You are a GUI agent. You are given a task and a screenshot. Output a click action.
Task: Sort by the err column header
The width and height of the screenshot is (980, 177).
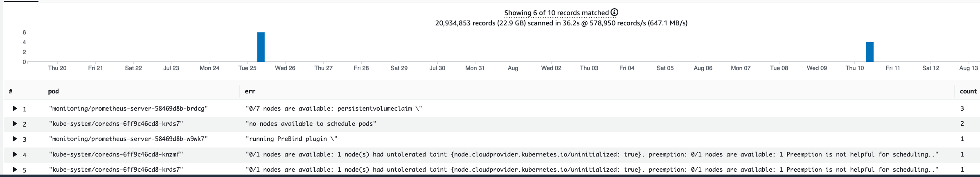pos(250,91)
